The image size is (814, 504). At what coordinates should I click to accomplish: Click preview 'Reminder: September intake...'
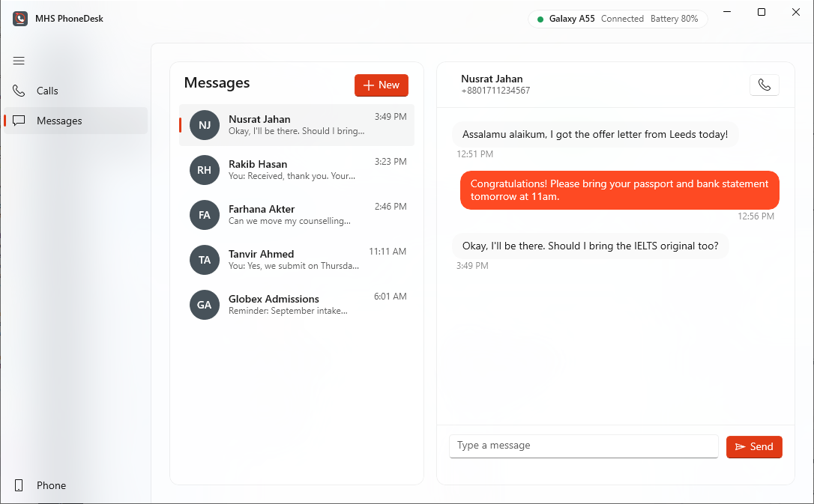[288, 311]
